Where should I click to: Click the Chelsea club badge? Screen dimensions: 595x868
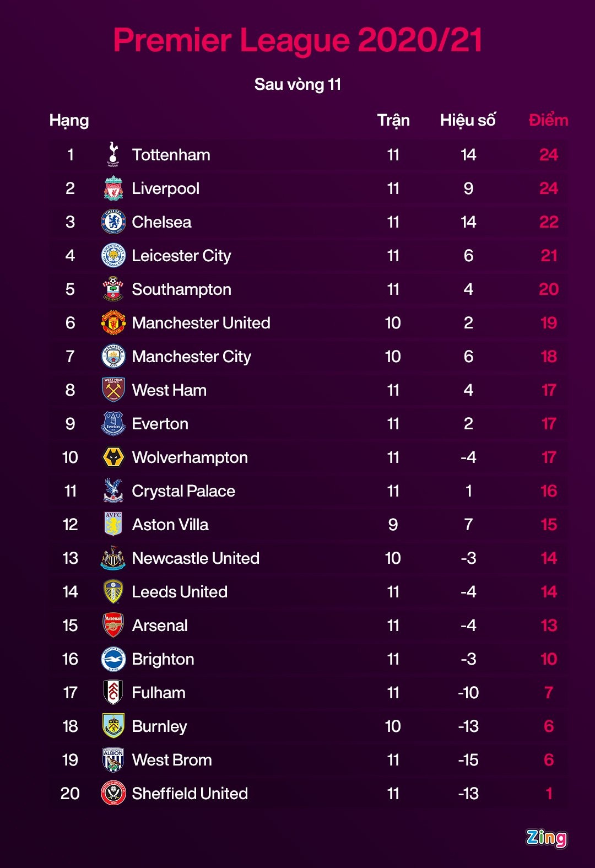[113, 222]
